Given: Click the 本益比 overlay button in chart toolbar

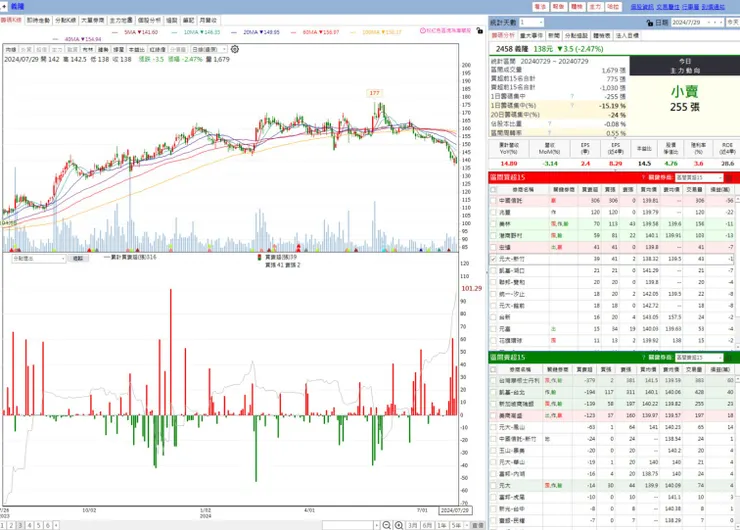Looking at the screenshot, I should tap(136, 49).
